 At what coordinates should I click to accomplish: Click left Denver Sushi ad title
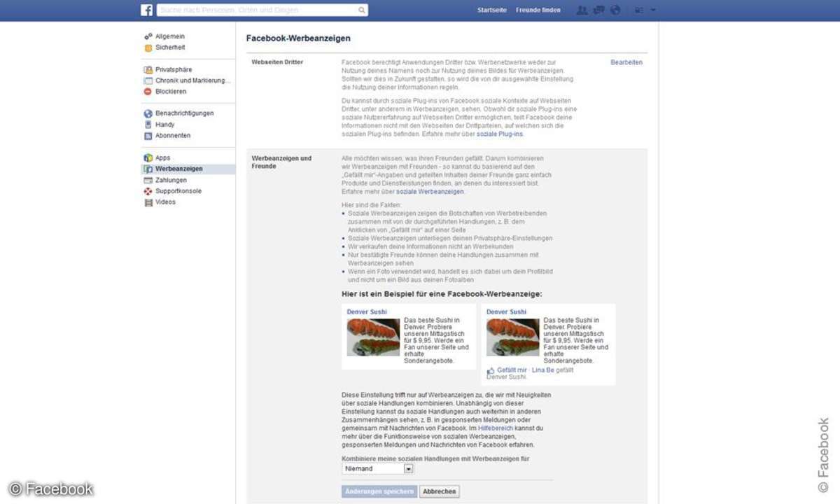point(367,311)
